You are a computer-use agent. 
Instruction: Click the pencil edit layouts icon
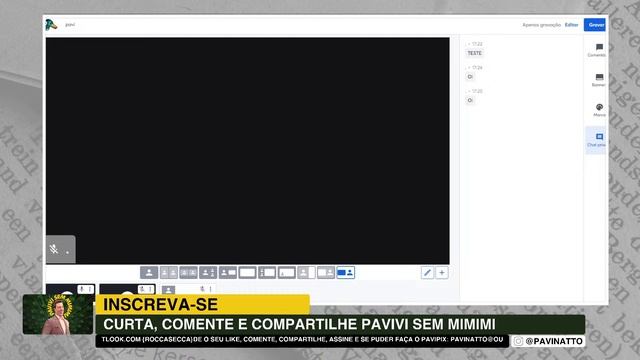coord(427,273)
